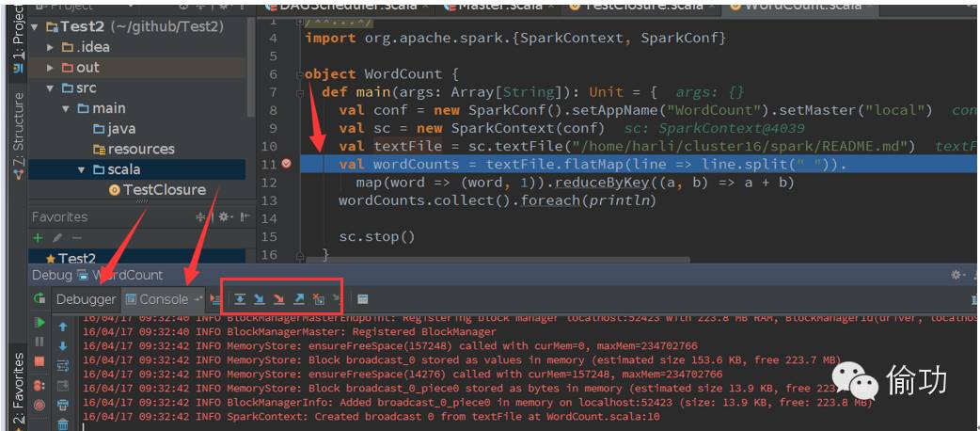Switch to the Debugger tab
Image resolution: width=980 pixels, height=431 pixels.
[86, 299]
